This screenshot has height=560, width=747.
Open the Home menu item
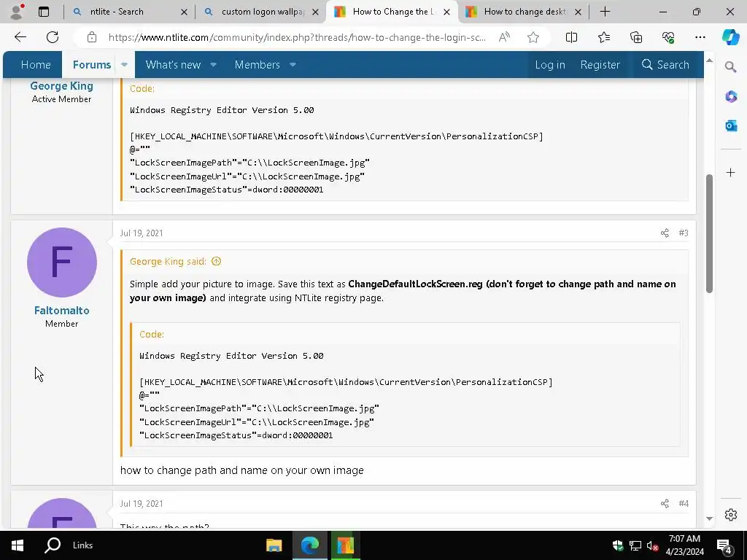tap(36, 64)
